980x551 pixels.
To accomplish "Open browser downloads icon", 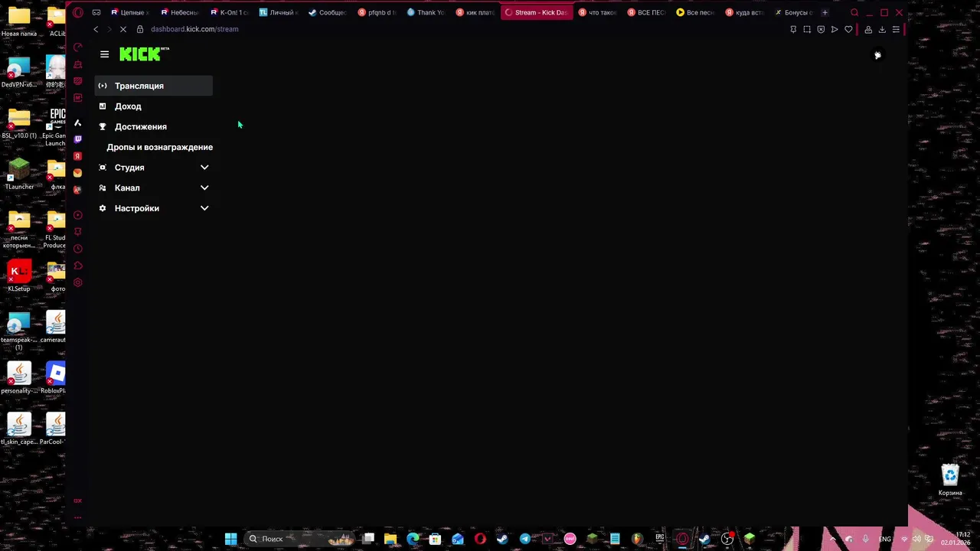I will coord(882,29).
